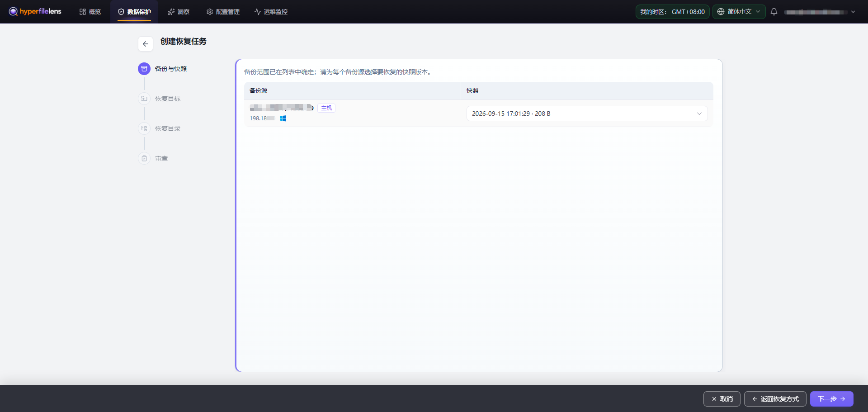Click the 审查 step icon

tap(144, 158)
